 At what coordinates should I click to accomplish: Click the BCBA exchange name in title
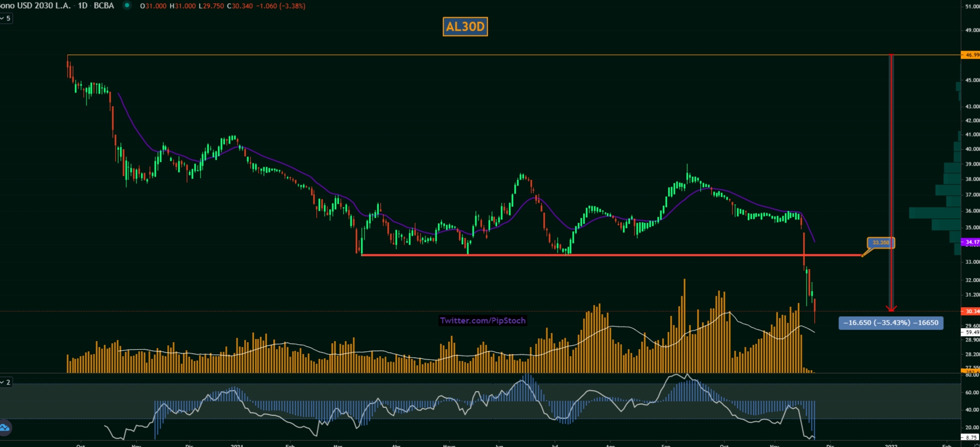pyautogui.click(x=104, y=5)
